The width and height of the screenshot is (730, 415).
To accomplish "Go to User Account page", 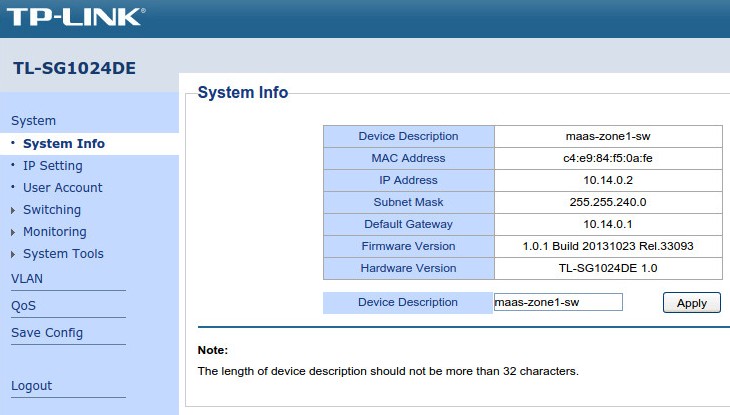I will (x=62, y=188).
